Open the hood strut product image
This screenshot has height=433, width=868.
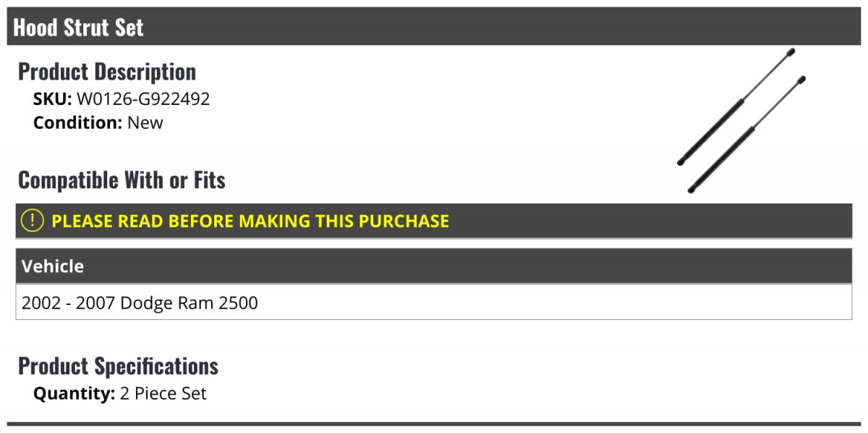(741, 120)
